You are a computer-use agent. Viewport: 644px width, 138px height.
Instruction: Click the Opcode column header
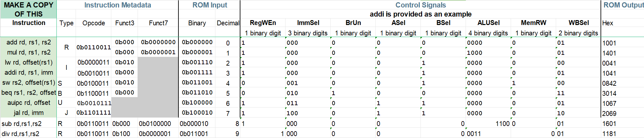(x=94, y=23)
